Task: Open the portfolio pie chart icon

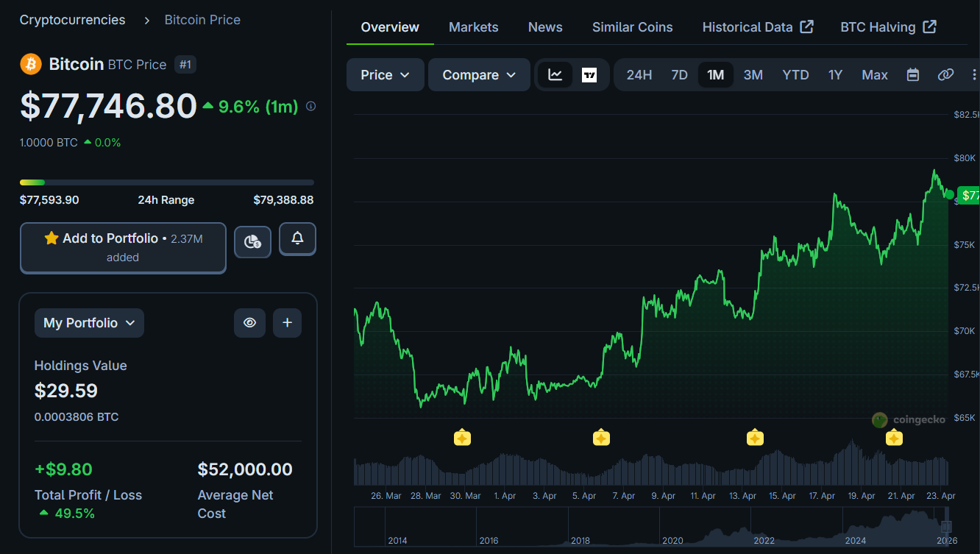Action: click(252, 241)
